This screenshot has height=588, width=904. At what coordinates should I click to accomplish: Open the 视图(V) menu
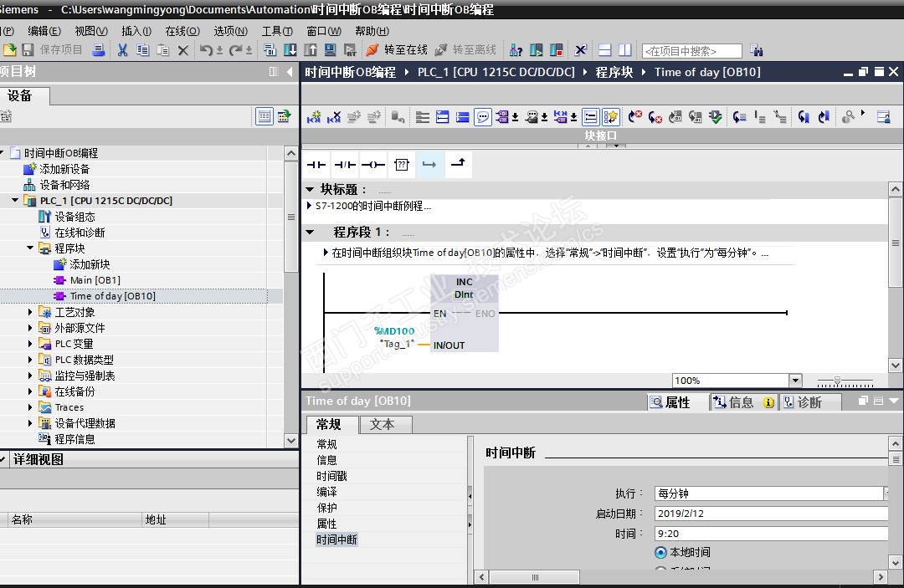[x=91, y=31]
